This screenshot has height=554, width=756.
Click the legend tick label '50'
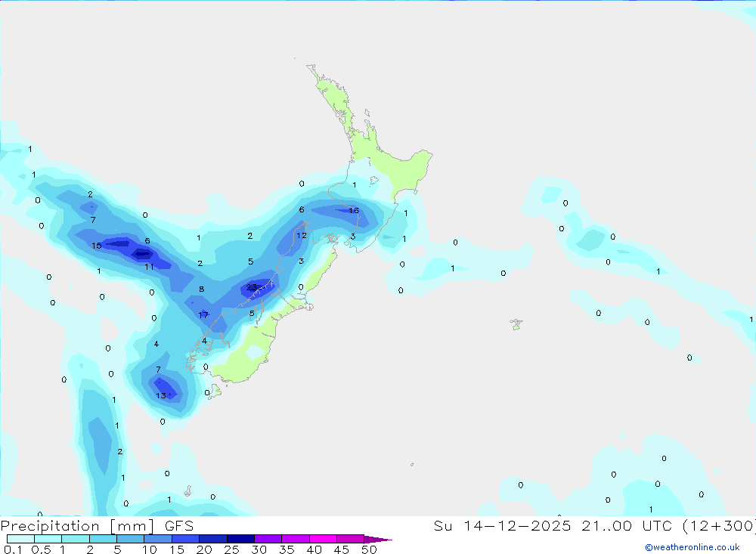pyautogui.click(x=369, y=549)
